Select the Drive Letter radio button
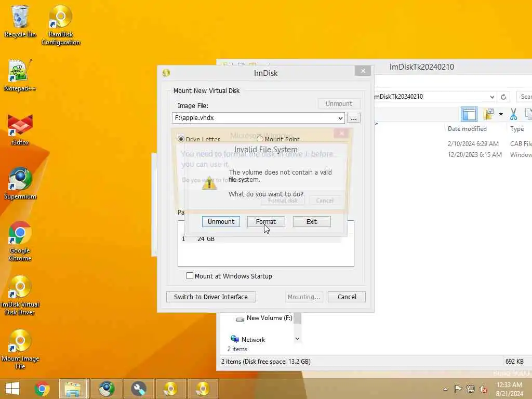The width and height of the screenshot is (532, 399). pos(181,139)
